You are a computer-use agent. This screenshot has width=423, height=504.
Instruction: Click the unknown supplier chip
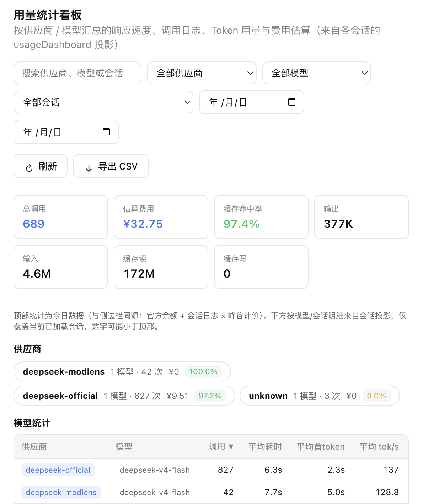(320, 396)
